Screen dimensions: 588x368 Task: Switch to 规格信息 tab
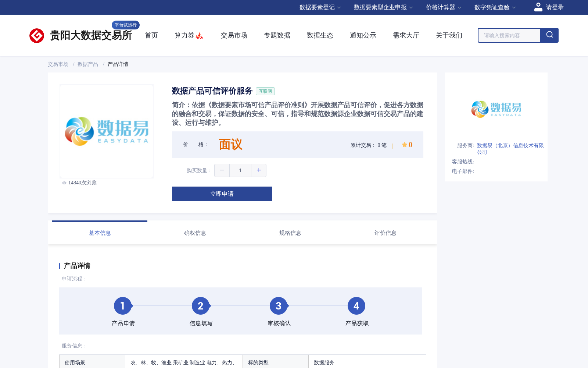tap(290, 233)
